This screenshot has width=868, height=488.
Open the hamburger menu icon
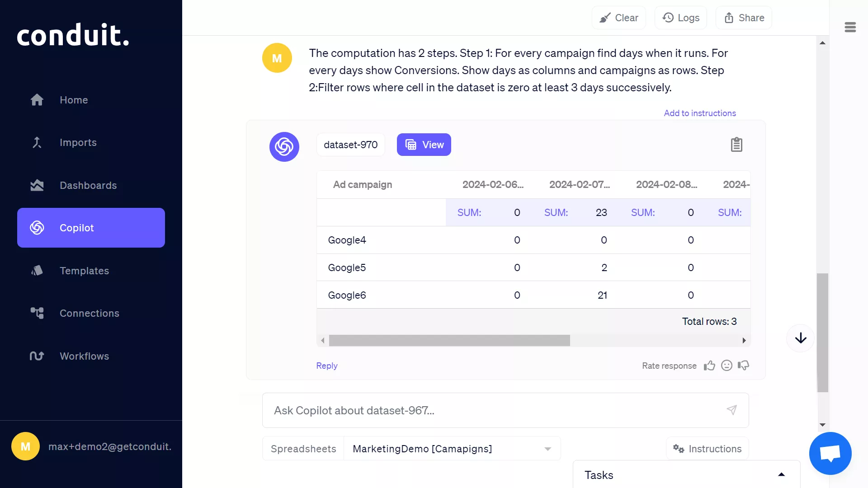(850, 27)
